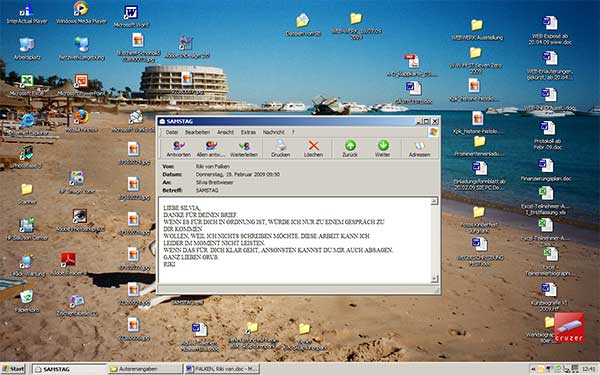The image size is (600, 375).
Task: Select the Scanner folder on desktop
Action: click(27, 193)
